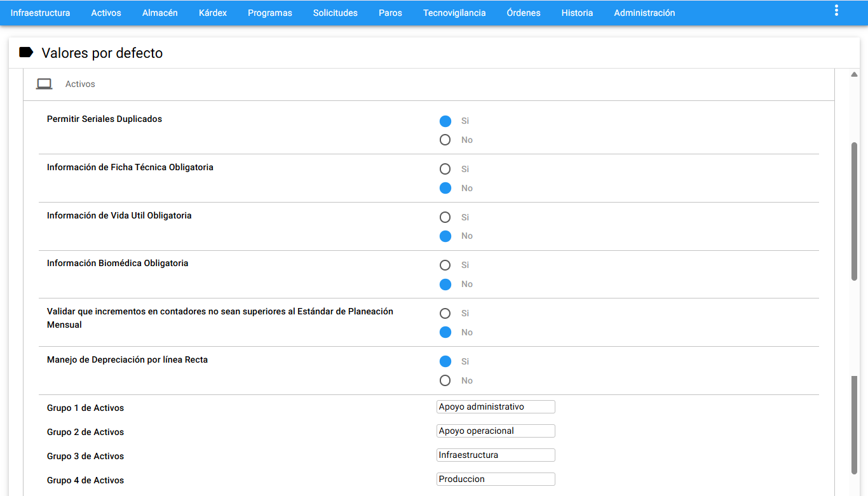Click the Grupo 1 de Activos label

tap(85, 408)
